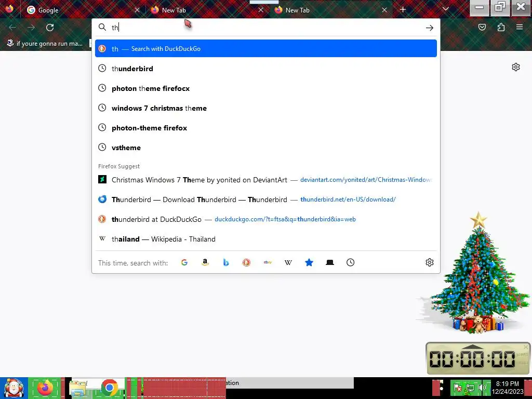Image resolution: width=532 pixels, height=399 pixels.
Task: Click the address bar text field
Action: (x=267, y=28)
